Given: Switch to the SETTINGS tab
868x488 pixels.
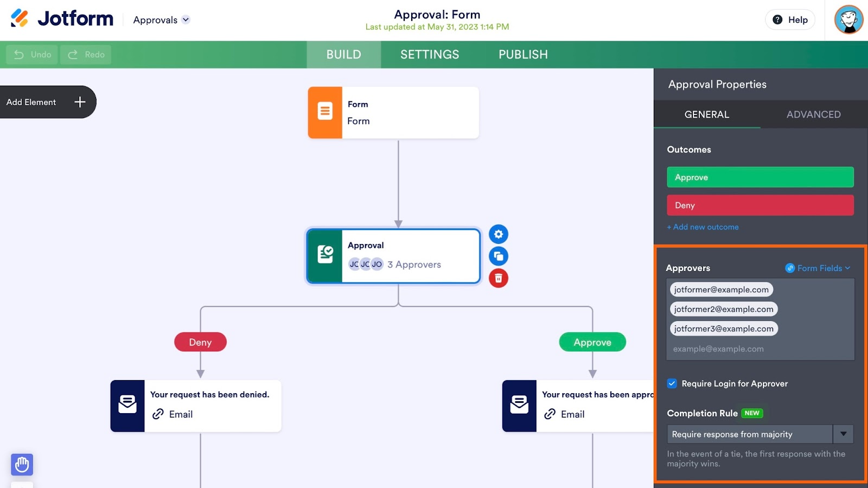Looking at the screenshot, I should (x=430, y=55).
